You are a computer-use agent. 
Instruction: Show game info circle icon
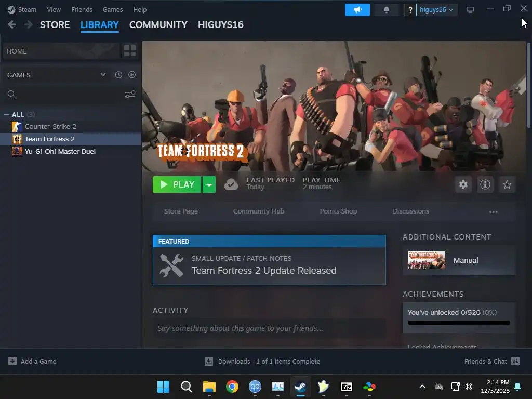pos(485,184)
